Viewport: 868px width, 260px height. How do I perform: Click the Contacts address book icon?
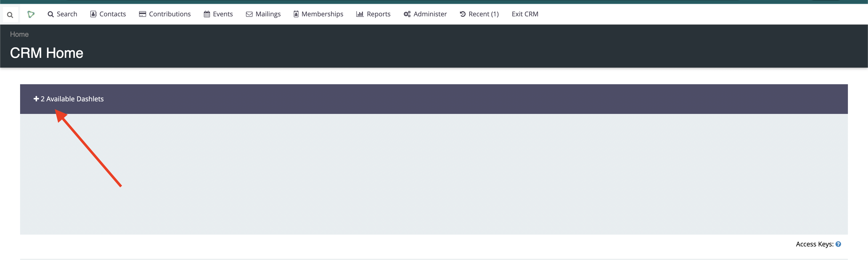point(93,14)
